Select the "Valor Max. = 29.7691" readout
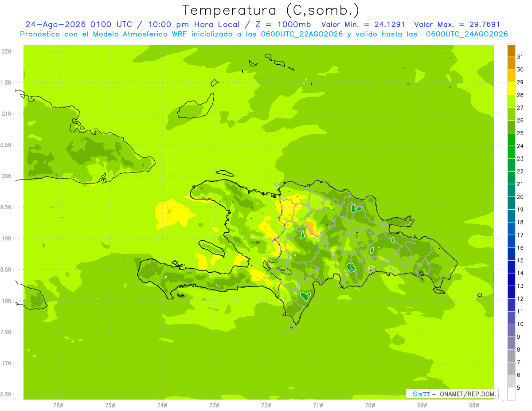This screenshot has width=532, height=411. (x=457, y=24)
